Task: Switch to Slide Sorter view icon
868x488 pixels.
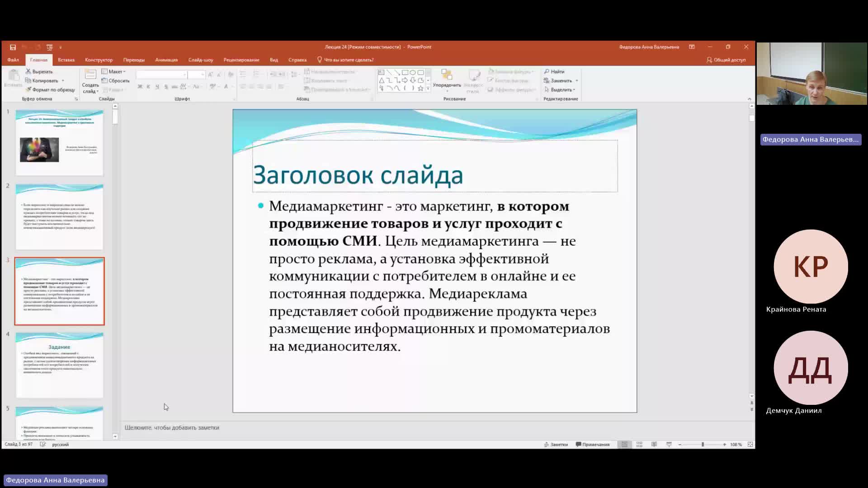Action: 639,445
